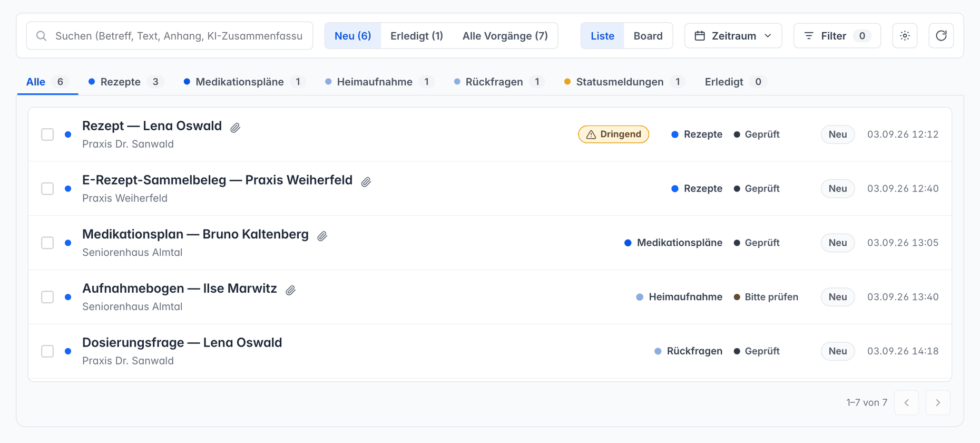Tick checkbox for Aufnahmebogen — Ilse Marwitz

point(47,297)
